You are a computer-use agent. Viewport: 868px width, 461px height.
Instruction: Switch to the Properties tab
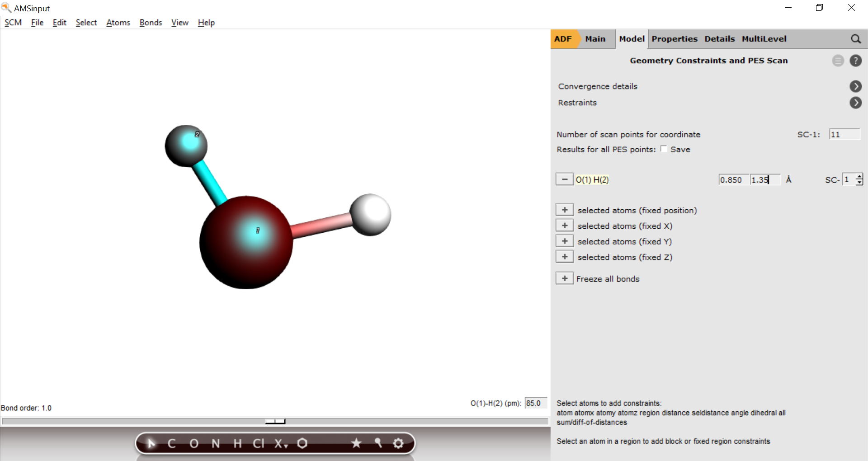[x=674, y=39]
